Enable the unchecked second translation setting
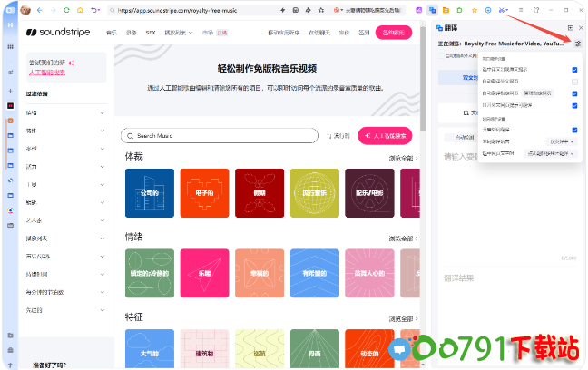The height and width of the screenshot is (370, 588). [574, 82]
